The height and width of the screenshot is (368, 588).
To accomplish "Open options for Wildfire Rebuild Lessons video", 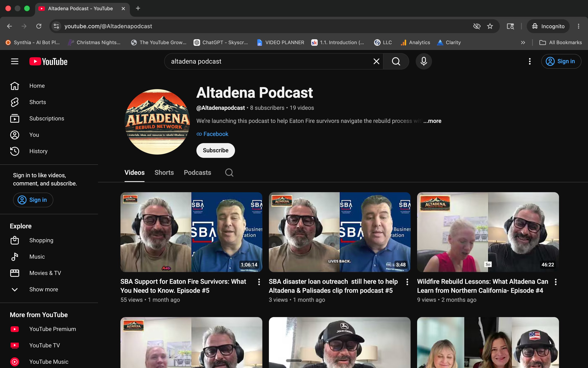I will click(556, 282).
